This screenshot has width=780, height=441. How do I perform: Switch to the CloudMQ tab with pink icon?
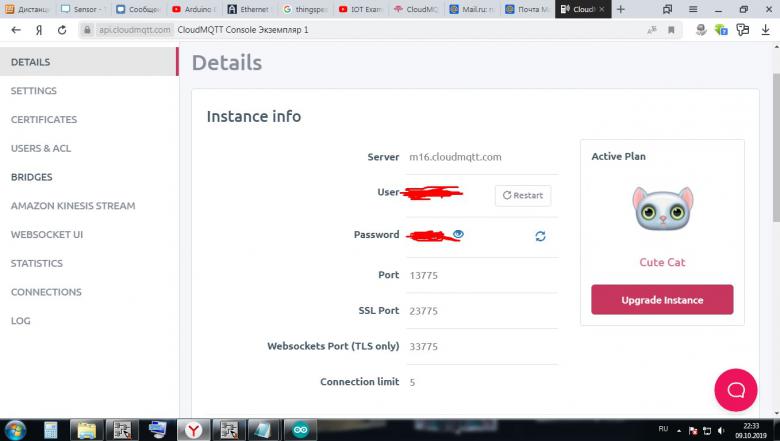(417, 9)
